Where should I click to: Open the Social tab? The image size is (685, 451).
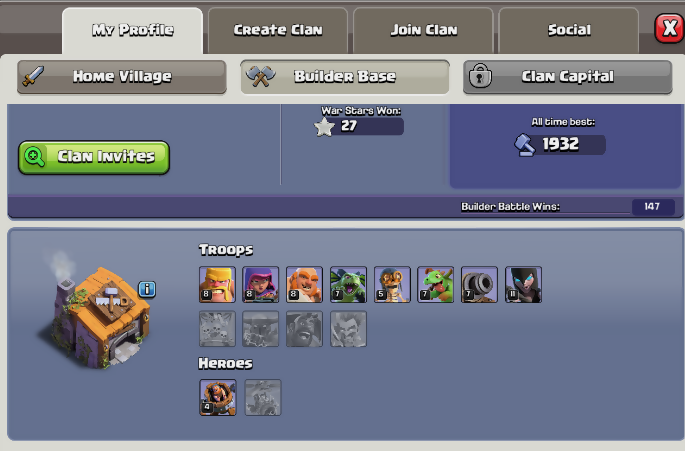point(569,30)
